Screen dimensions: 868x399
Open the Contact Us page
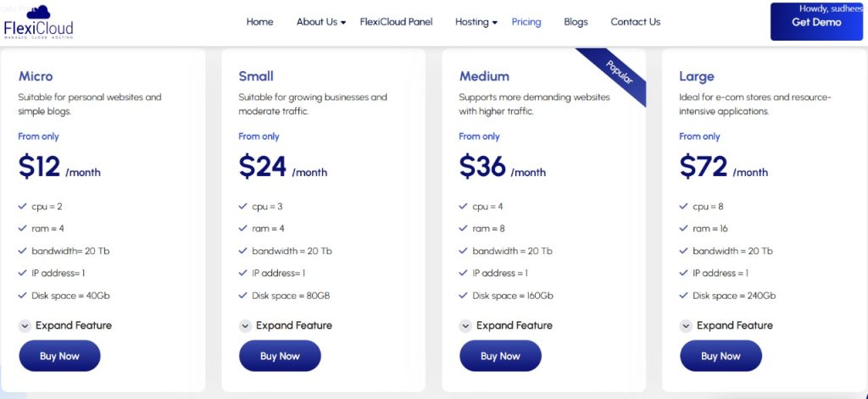pos(635,22)
